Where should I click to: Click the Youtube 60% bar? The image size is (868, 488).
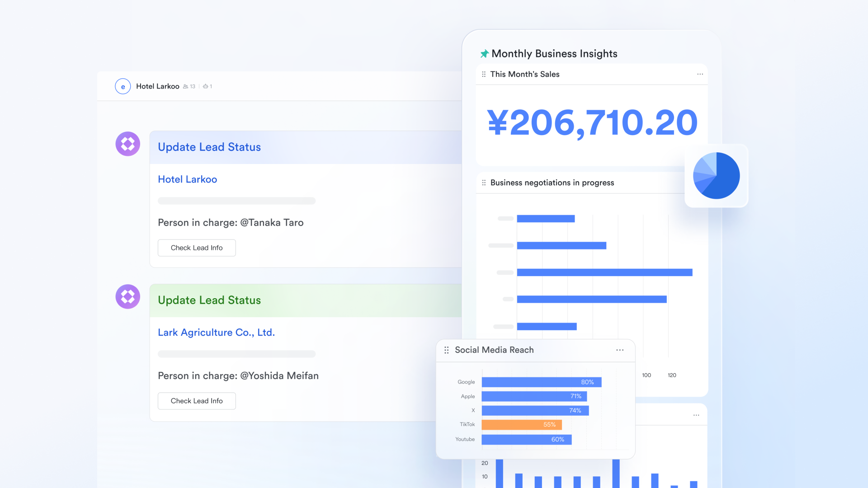click(x=527, y=440)
